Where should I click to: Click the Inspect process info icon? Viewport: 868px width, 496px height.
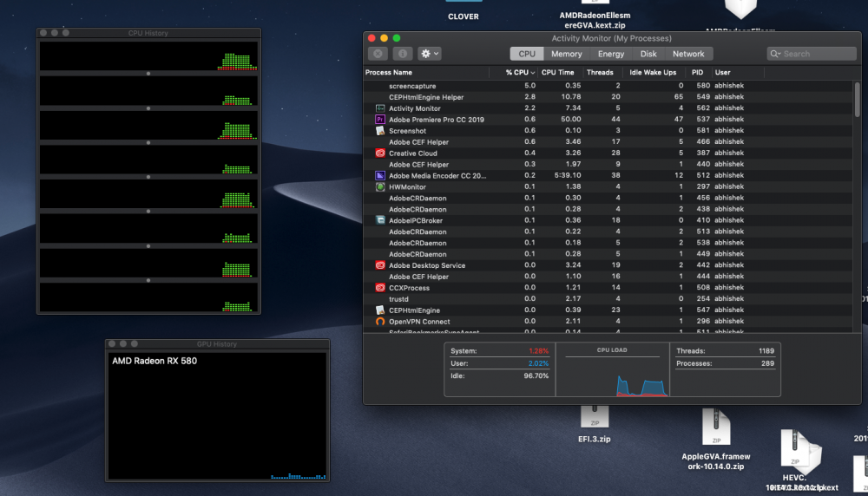tap(403, 54)
